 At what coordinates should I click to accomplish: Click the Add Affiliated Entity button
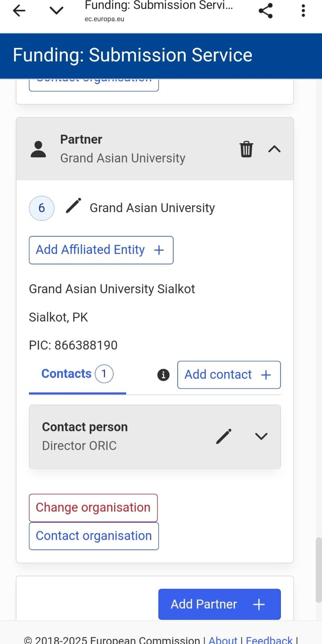(101, 250)
